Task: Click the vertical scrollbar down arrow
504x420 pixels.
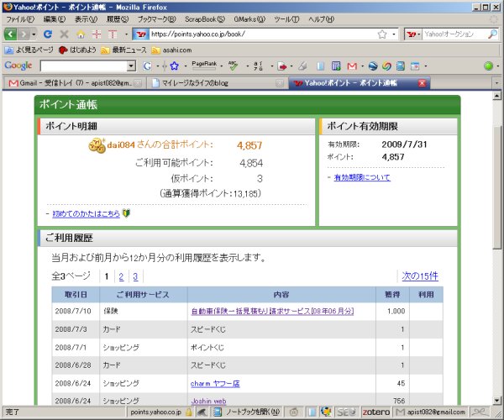Action: 497,401
